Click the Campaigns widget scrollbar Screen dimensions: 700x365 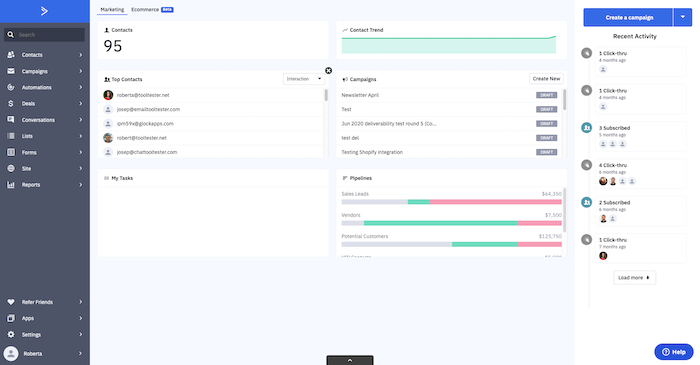click(564, 100)
